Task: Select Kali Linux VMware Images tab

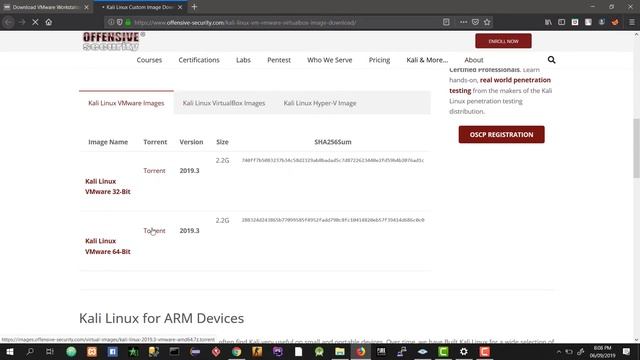Action: [x=126, y=103]
